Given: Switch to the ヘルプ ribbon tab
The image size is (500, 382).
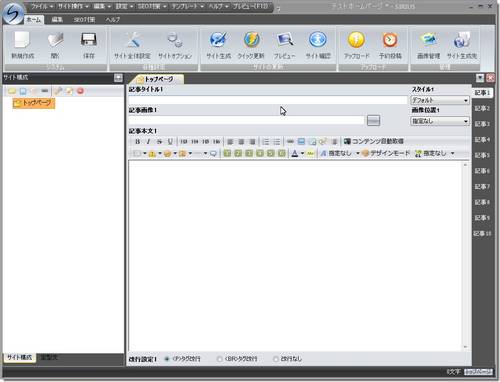Looking at the screenshot, I should [x=113, y=20].
